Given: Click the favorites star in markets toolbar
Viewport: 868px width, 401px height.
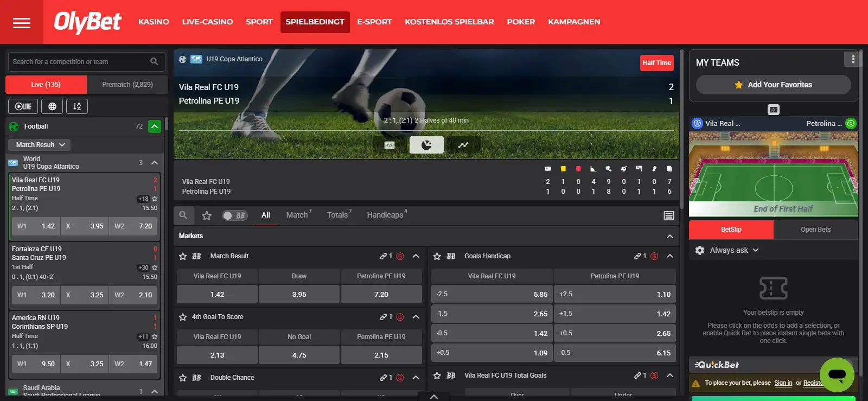Looking at the screenshot, I should click(207, 215).
